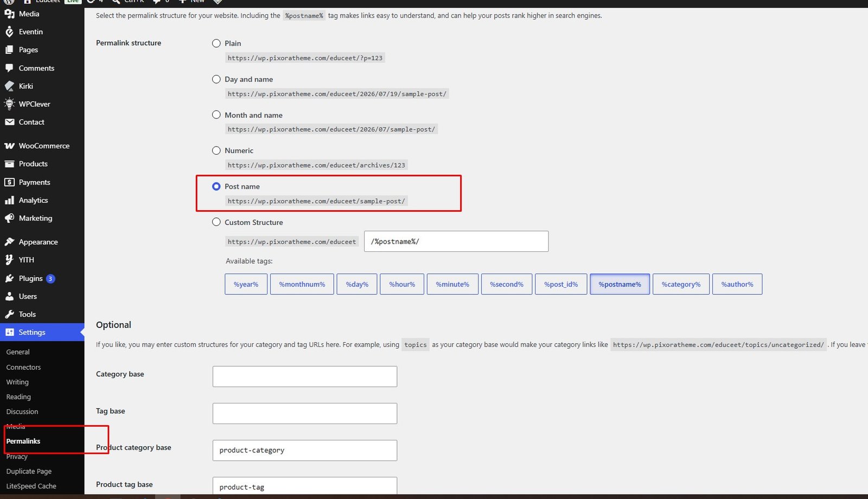Image resolution: width=868 pixels, height=499 pixels.
Task: Open Plugins via the plug icon
Action: point(9,279)
